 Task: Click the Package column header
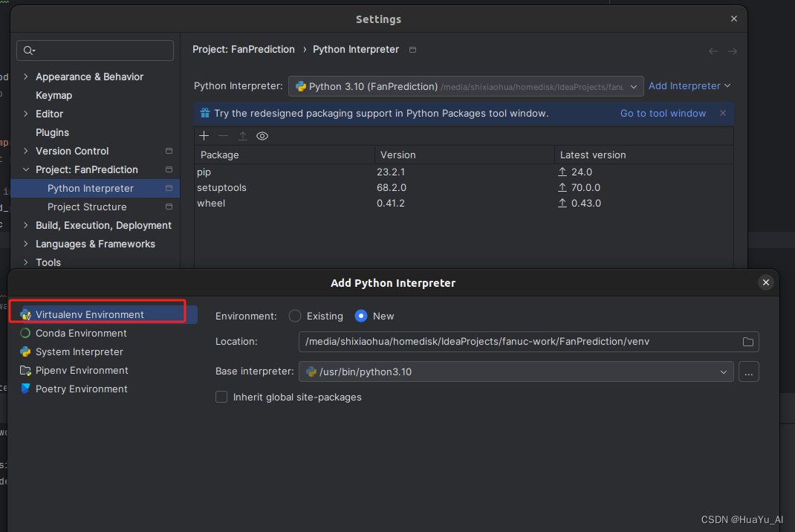pyautogui.click(x=285, y=155)
